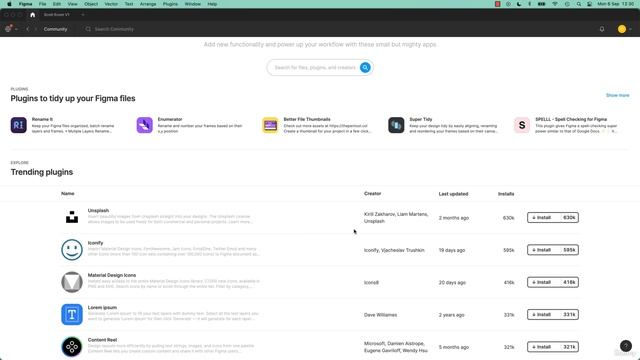Open the Figma home tab icon
The image size is (640, 360).
[33, 15]
